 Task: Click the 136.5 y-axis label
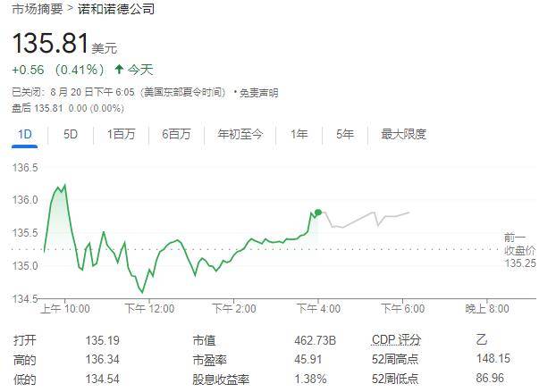point(25,168)
